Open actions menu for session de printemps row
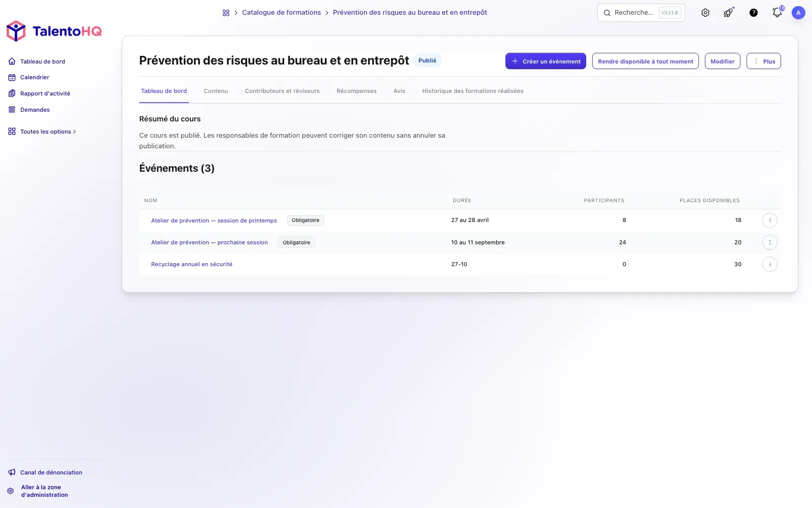 coord(770,220)
